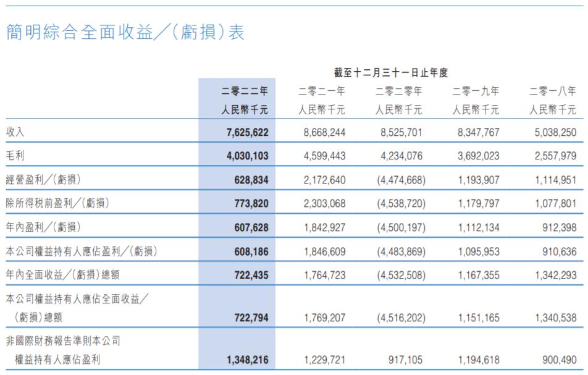588x375 pixels.
Task: Click the 二零一九年 column header
Action: click(474, 90)
